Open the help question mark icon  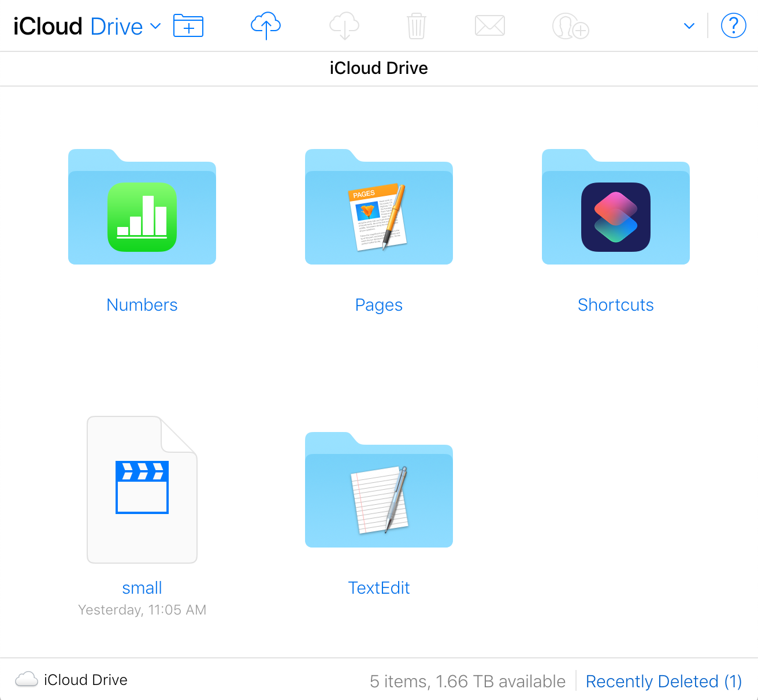733,26
